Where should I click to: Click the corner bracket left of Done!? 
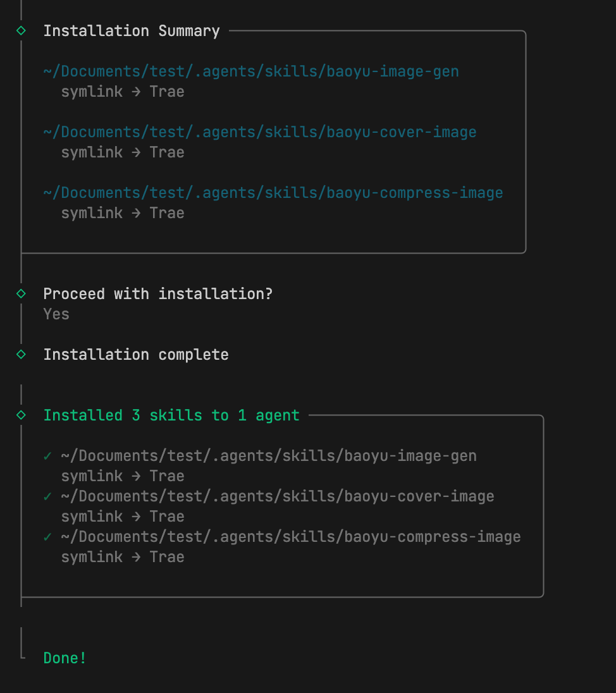(x=22, y=655)
